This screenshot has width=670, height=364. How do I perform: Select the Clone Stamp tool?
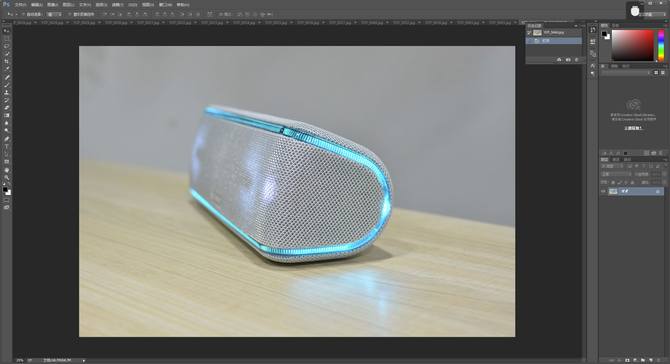point(6,92)
